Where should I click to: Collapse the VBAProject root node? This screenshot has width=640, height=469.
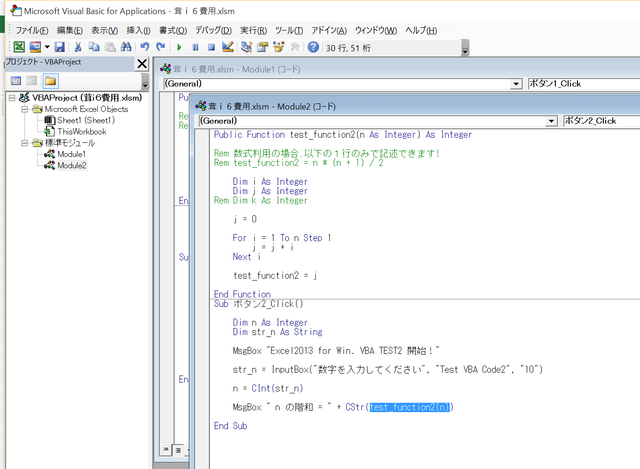click(12, 98)
